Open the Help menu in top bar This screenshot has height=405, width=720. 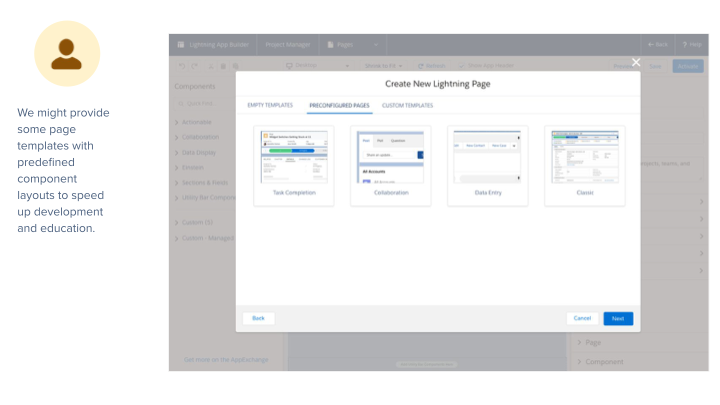click(x=691, y=45)
